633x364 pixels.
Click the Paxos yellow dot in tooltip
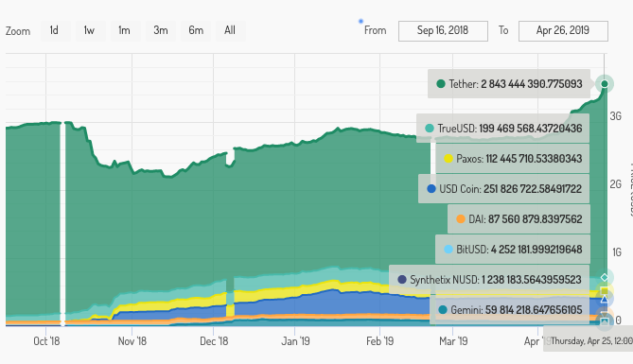coord(448,159)
